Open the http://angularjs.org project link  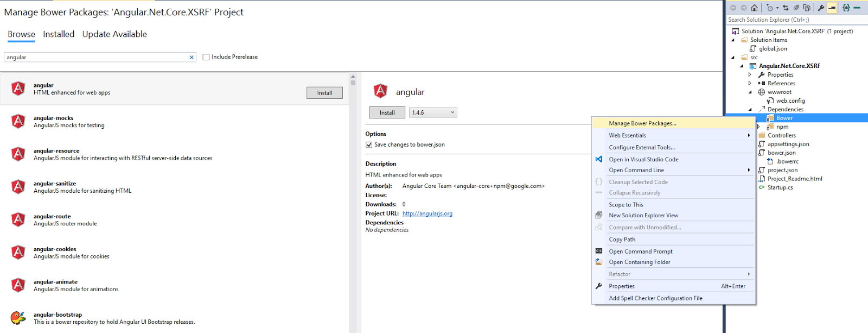tap(427, 213)
